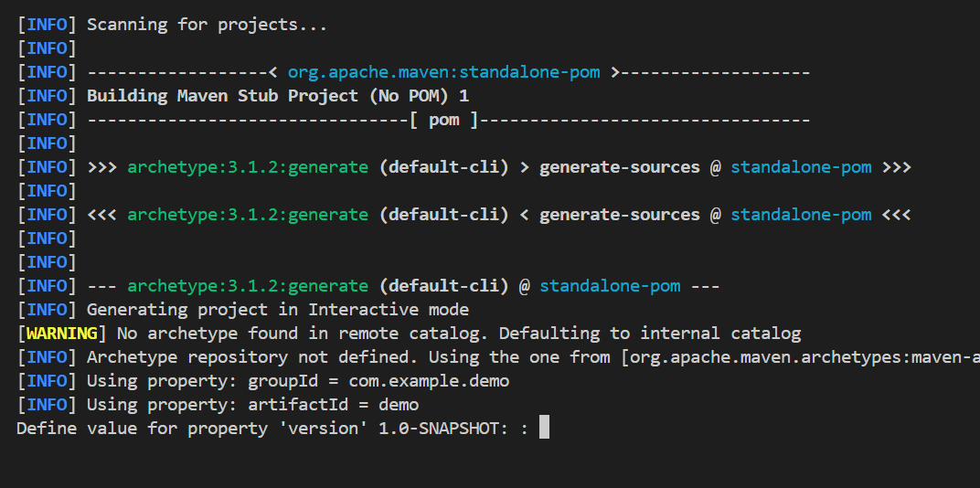Click the INFO tag beside 'Scanning for projects'
The image size is (980, 488).
point(47,25)
